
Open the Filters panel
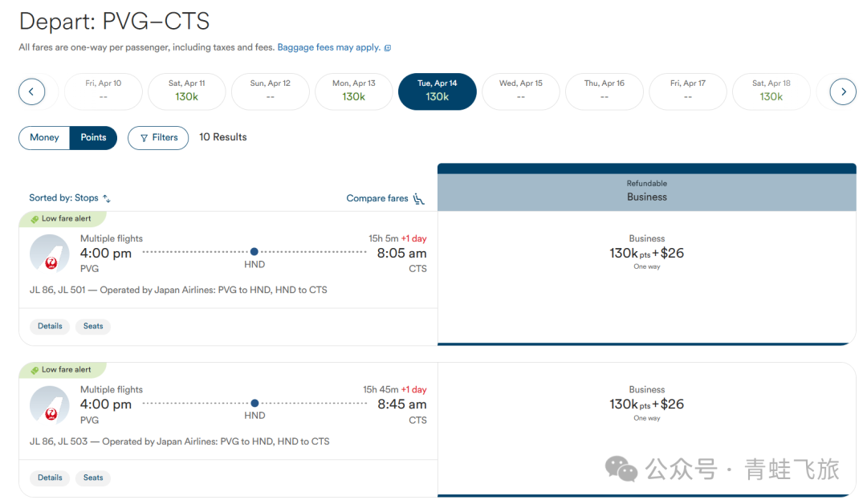[158, 138]
